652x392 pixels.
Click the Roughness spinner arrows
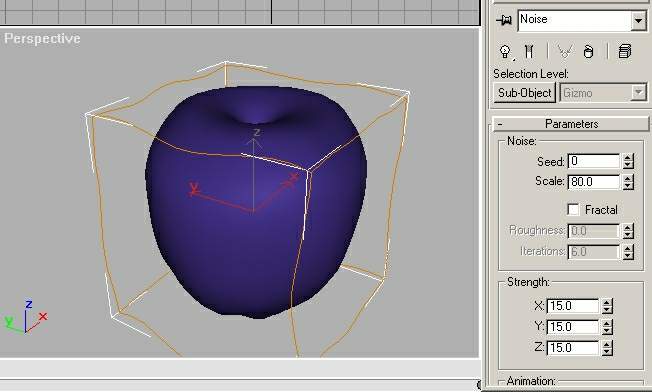tap(628, 231)
